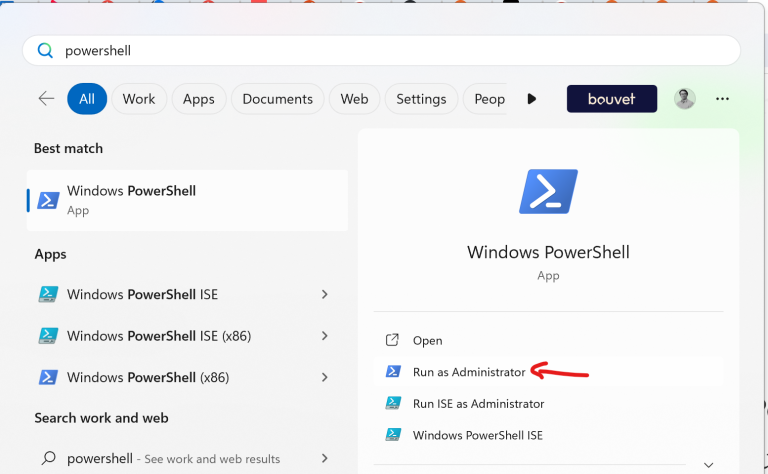
Task: Open the three-dot more options menu
Action: coord(722,98)
